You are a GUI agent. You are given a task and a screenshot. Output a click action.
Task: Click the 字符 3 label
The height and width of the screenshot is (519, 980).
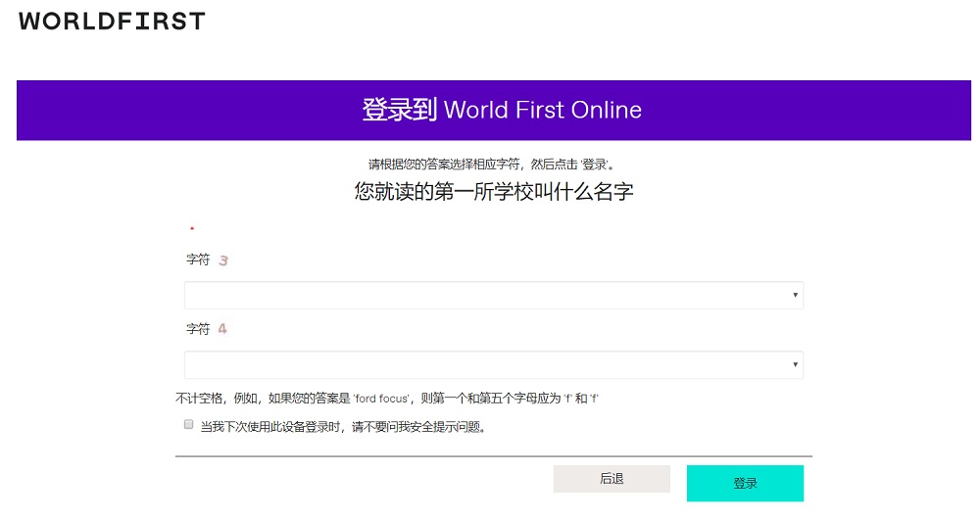coord(207,259)
